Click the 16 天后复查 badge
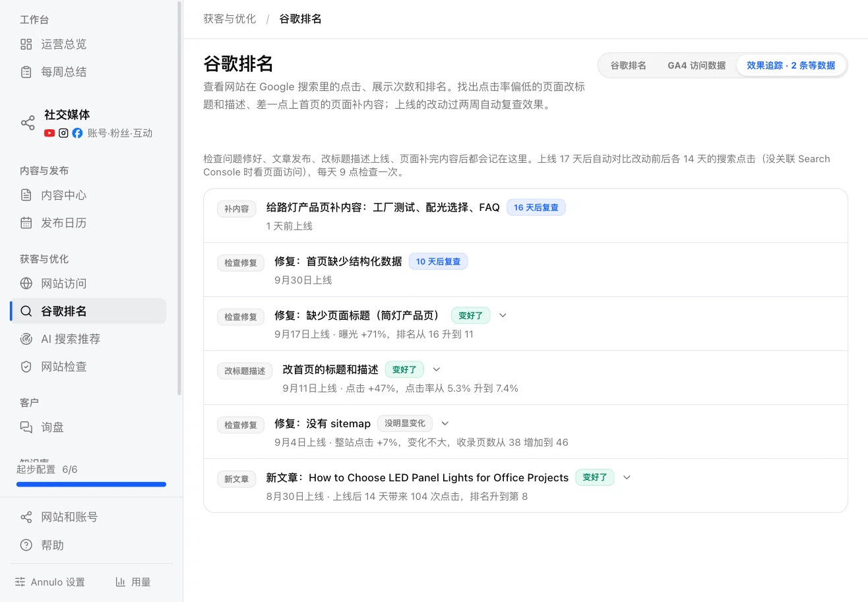 [x=536, y=207]
